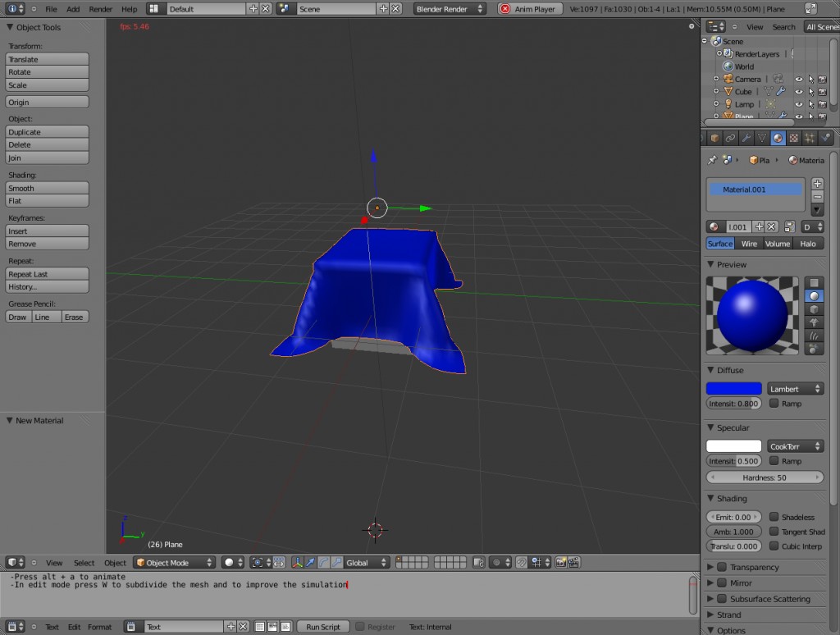Image resolution: width=840 pixels, height=635 pixels.
Task: Enable Ramp under the Diffuse panel
Action: point(774,403)
